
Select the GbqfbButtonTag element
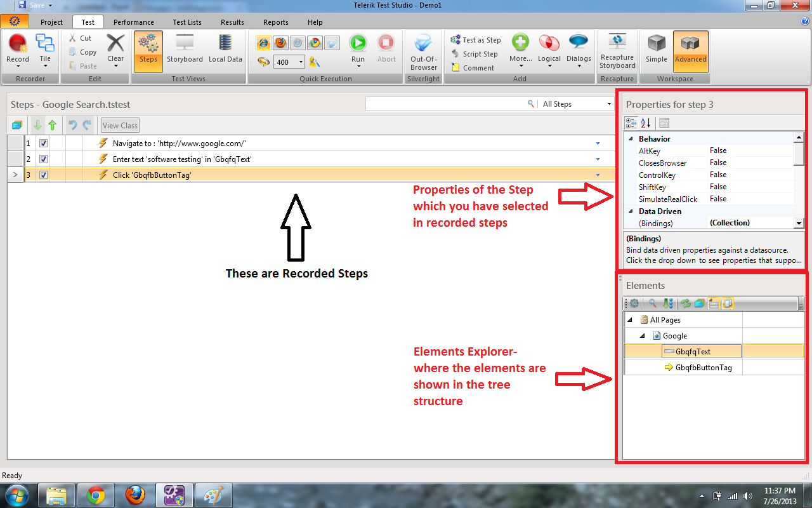pos(704,367)
